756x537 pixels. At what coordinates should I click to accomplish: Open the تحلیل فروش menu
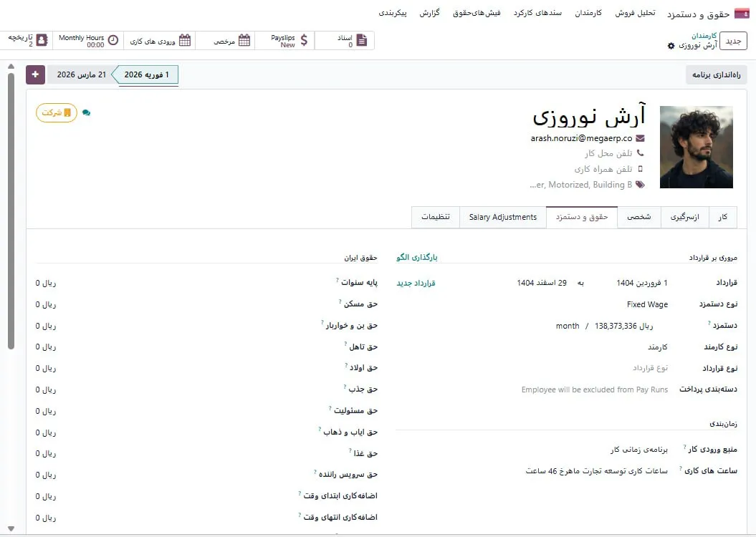point(635,13)
